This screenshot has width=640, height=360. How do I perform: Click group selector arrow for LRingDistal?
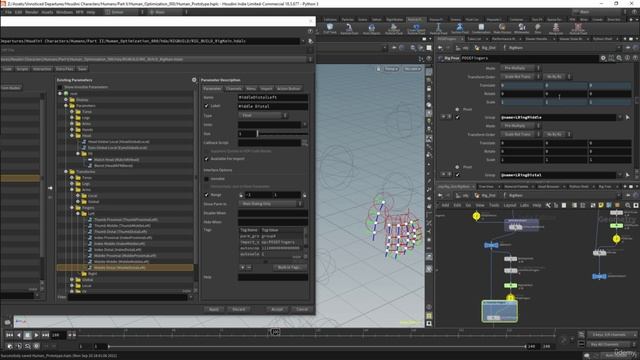pyautogui.click(x=628, y=175)
